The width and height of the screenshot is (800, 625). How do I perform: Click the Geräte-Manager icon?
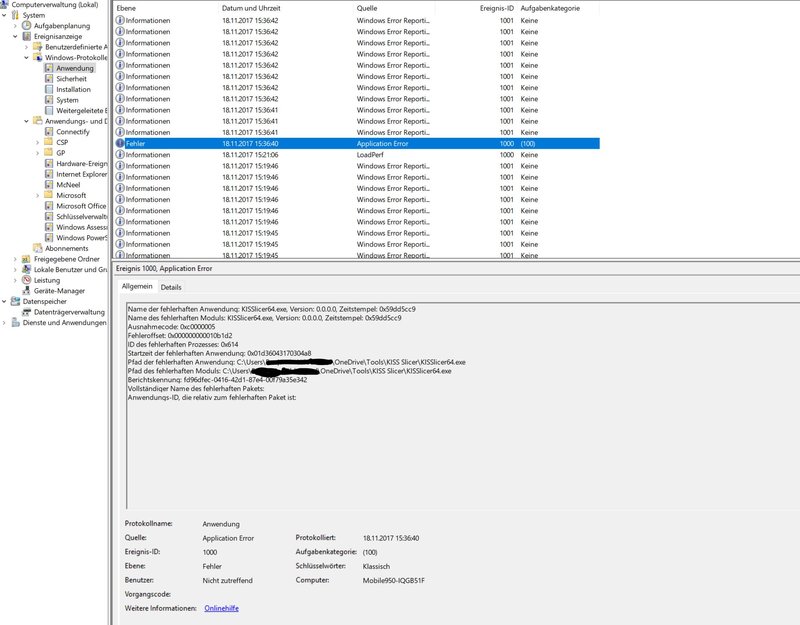pos(27,291)
